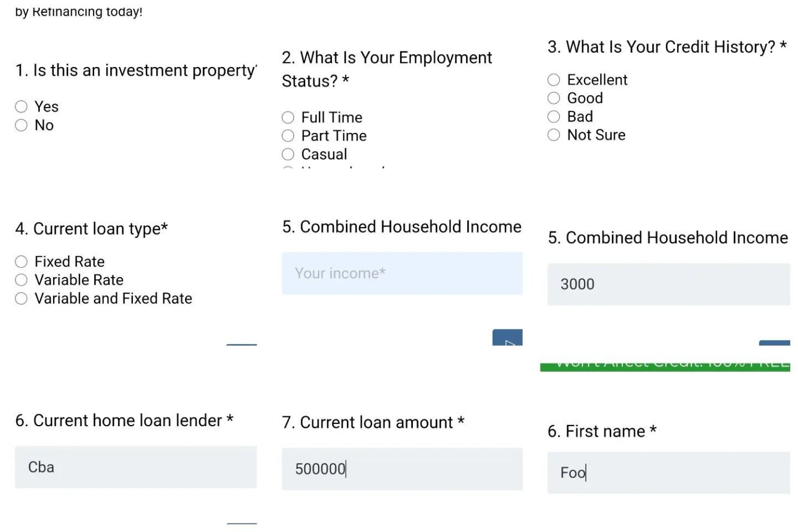The width and height of the screenshot is (798, 532).
Task: Pick Casual employment status
Action: point(288,154)
